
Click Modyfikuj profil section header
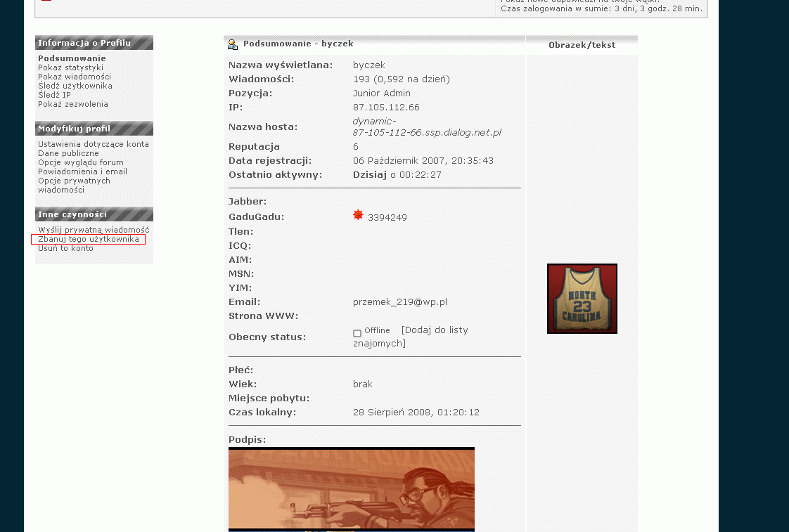point(94,129)
